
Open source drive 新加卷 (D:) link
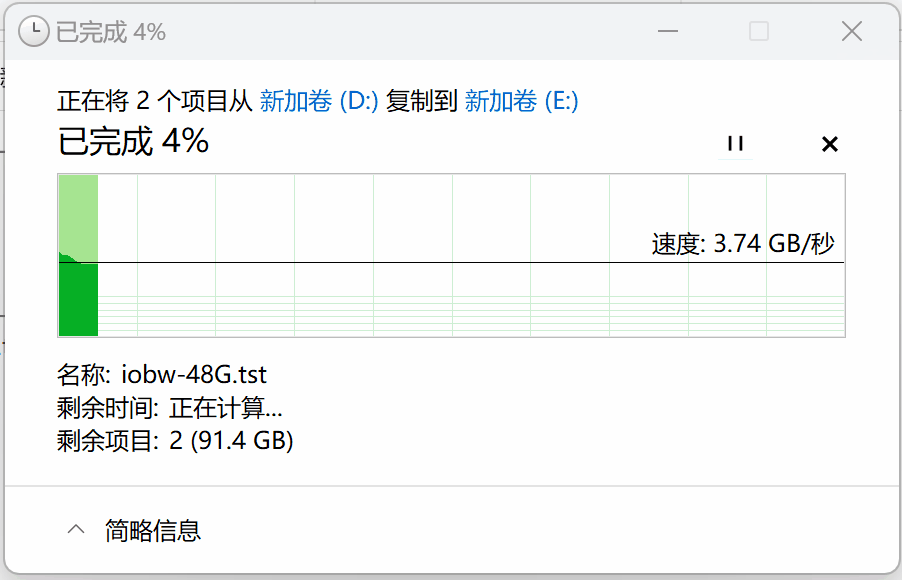[x=319, y=101]
